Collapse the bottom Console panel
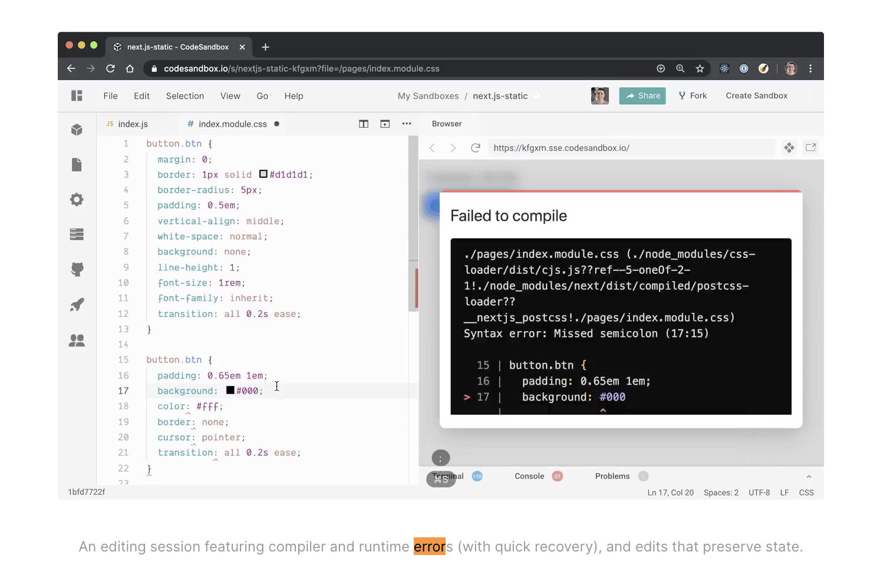 [808, 476]
